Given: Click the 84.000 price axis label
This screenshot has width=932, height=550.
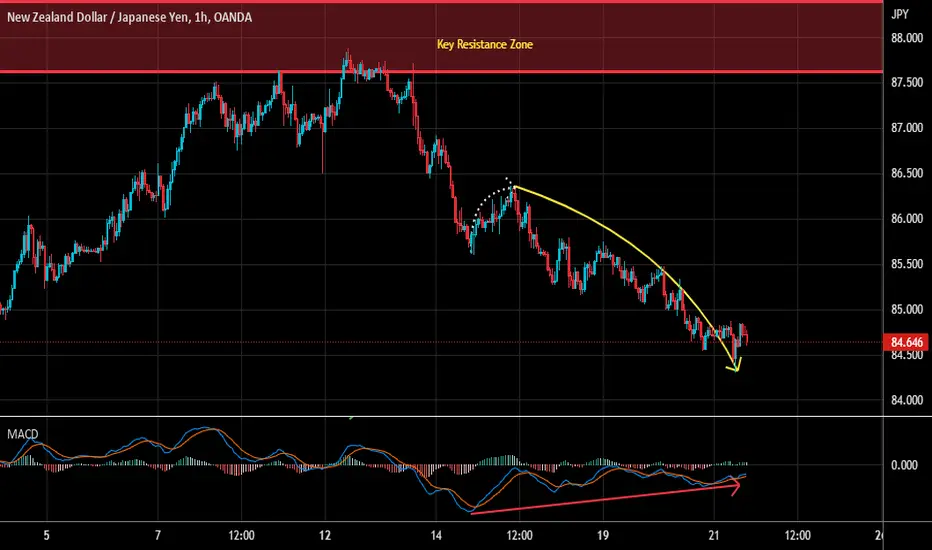Looking at the screenshot, I should tap(906, 400).
